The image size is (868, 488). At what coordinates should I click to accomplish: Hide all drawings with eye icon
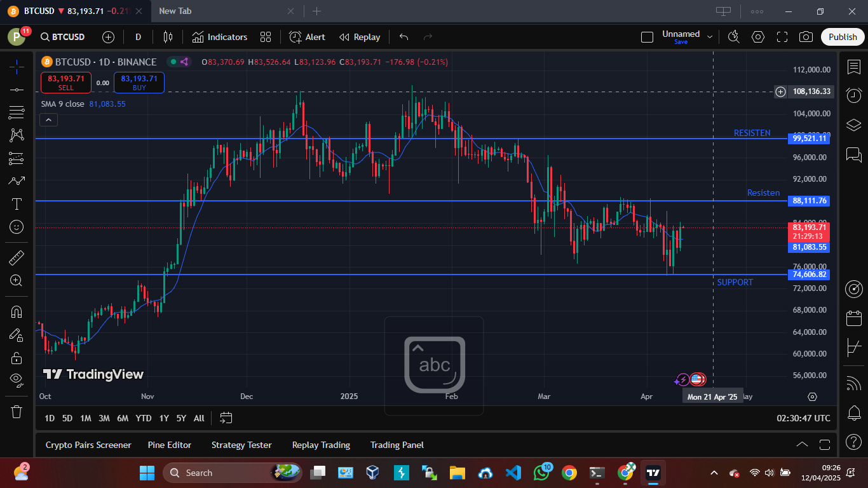tap(17, 381)
